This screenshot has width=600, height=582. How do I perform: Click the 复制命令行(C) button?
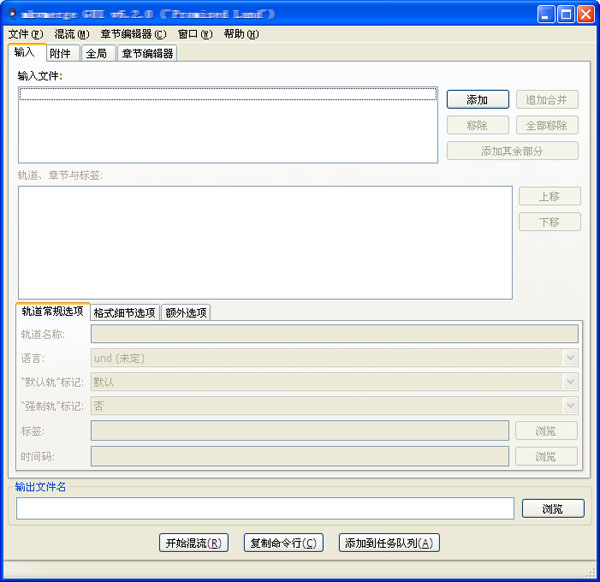pyautogui.click(x=284, y=543)
